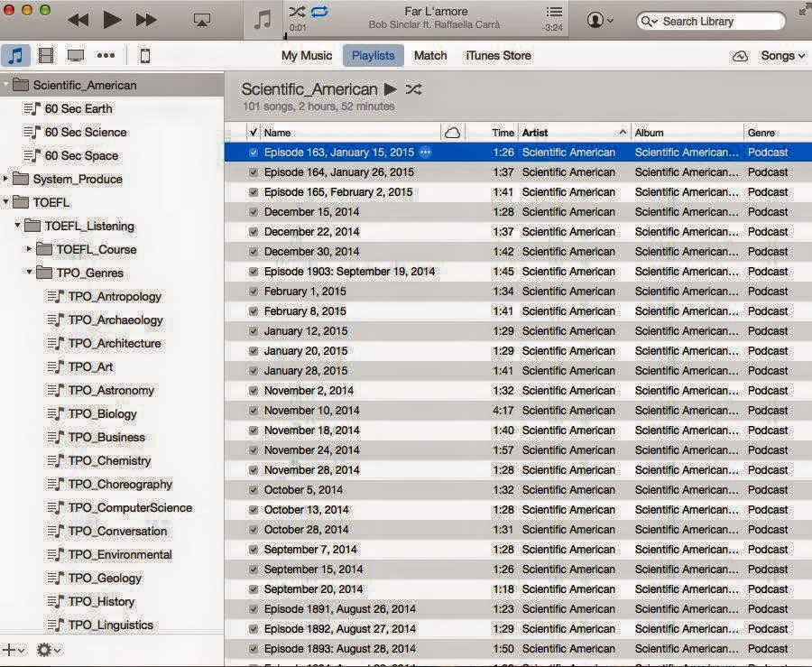Uncheck the December 22, 2014 episode
Viewport: 812px width, 667px height.
click(254, 231)
